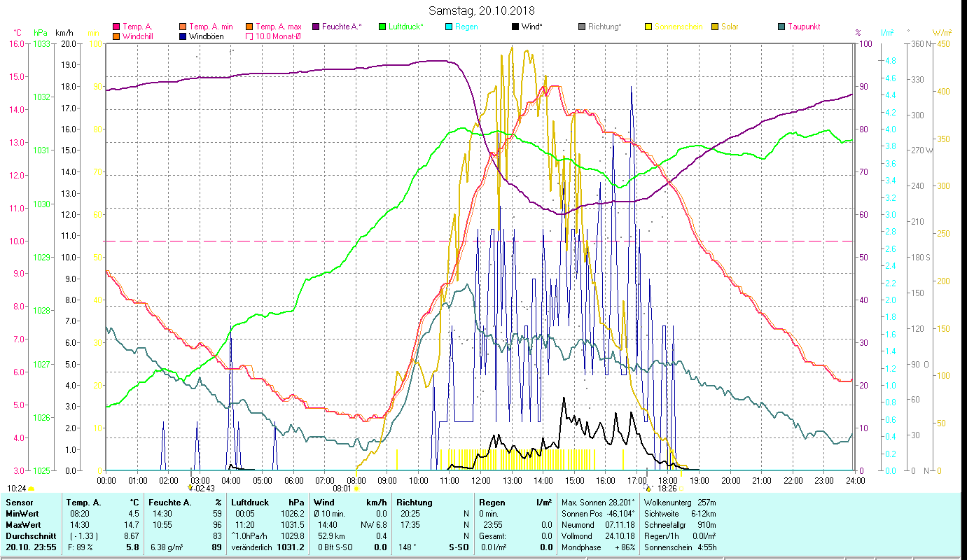Click the Sonnenschein legend label
Viewport: 967px width, 560px height.
pyautogui.click(x=679, y=27)
